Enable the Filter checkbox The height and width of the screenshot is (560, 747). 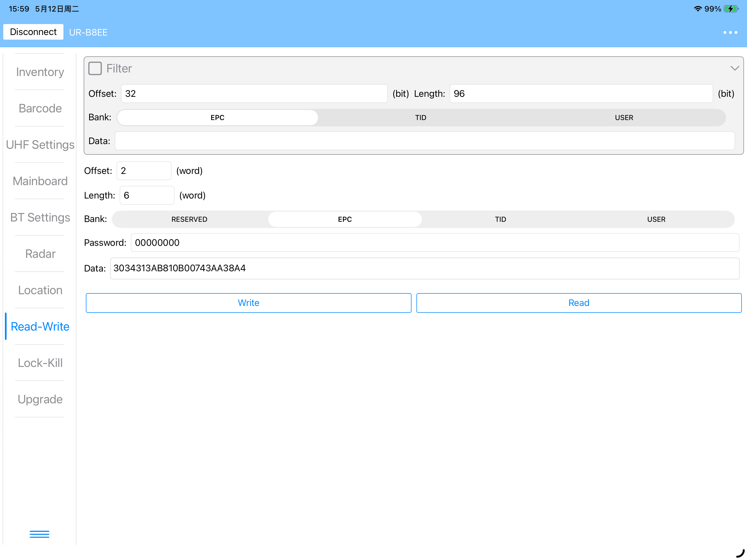(95, 68)
